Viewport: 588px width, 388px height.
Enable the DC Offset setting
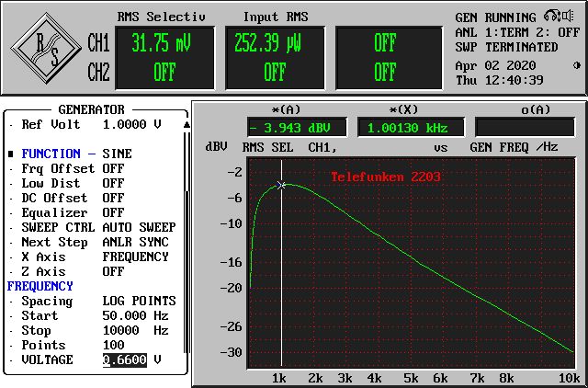[x=113, y=198]
